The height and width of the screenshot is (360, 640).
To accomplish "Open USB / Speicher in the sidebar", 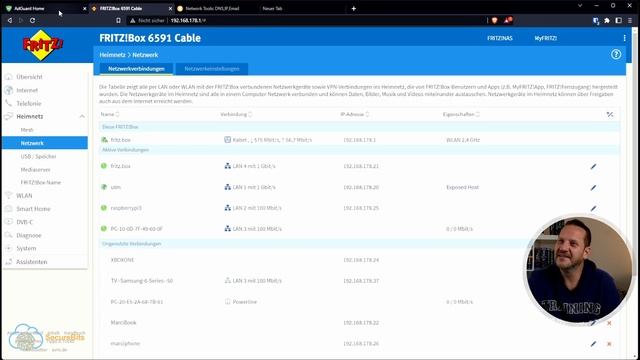I will [x=38, y=156].
